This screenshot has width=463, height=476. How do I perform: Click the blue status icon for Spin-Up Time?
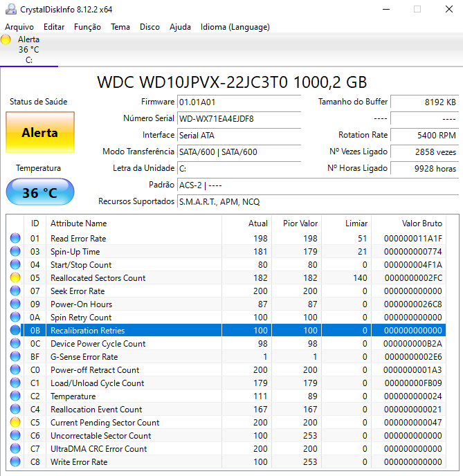click(x=15, y=251)
